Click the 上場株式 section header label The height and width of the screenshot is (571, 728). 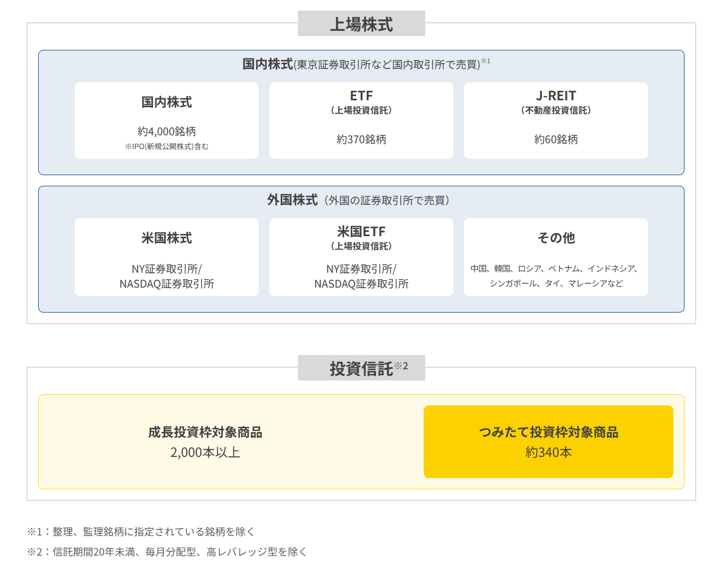point(361,24)
